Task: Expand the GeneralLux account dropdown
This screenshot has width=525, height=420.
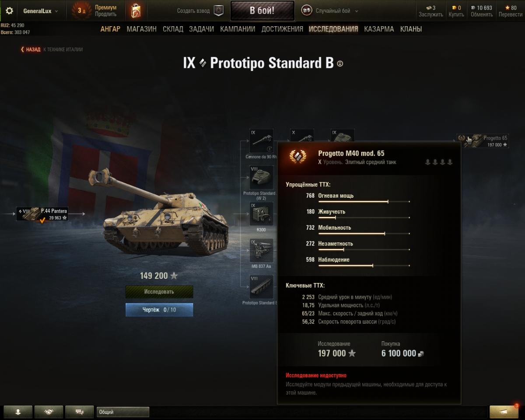Action: 40,11
